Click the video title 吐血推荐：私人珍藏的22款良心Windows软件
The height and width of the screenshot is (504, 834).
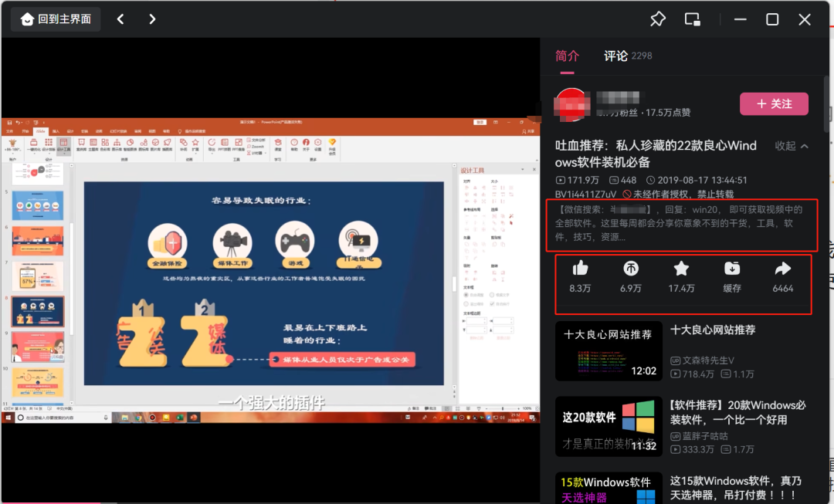[x=656, y=154]
